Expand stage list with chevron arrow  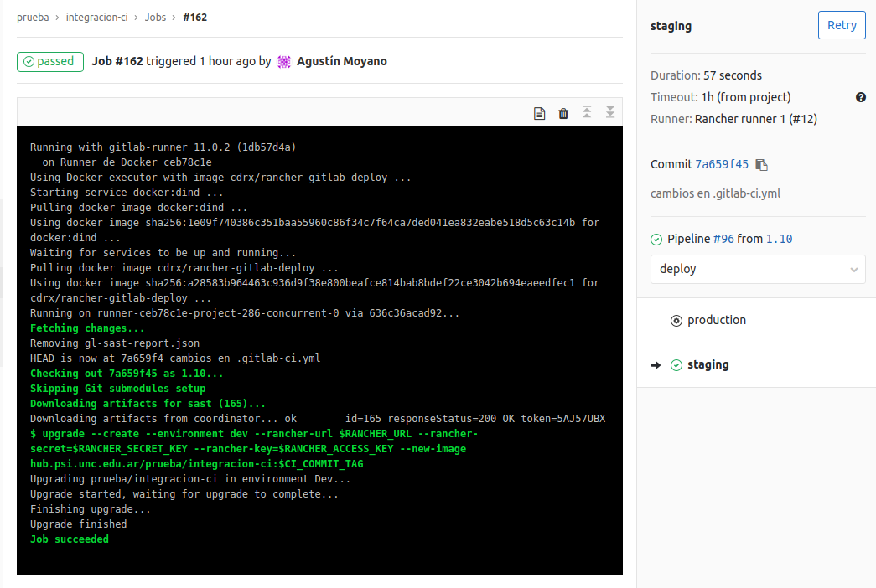(x=853, y=270)
